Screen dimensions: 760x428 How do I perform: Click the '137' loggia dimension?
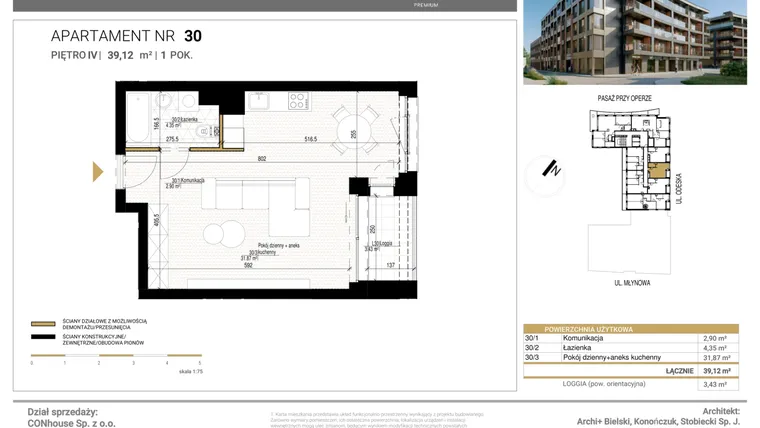coord(391,265)
